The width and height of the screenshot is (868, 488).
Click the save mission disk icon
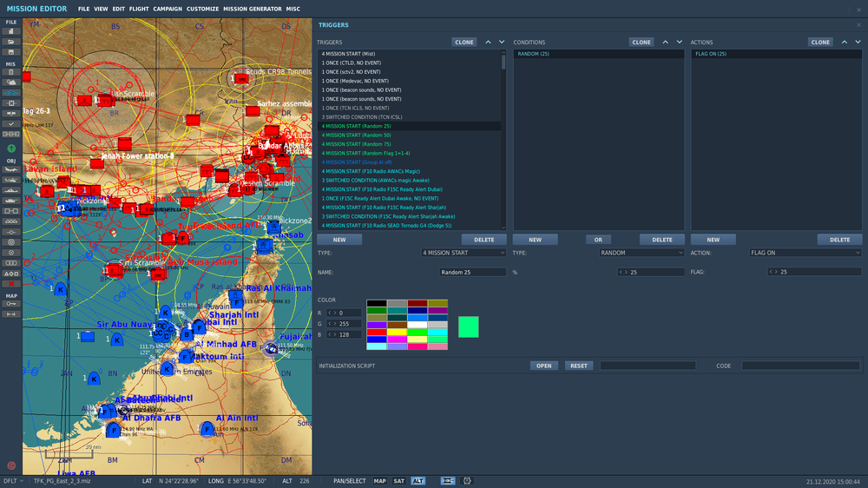(x=11, y=51)
